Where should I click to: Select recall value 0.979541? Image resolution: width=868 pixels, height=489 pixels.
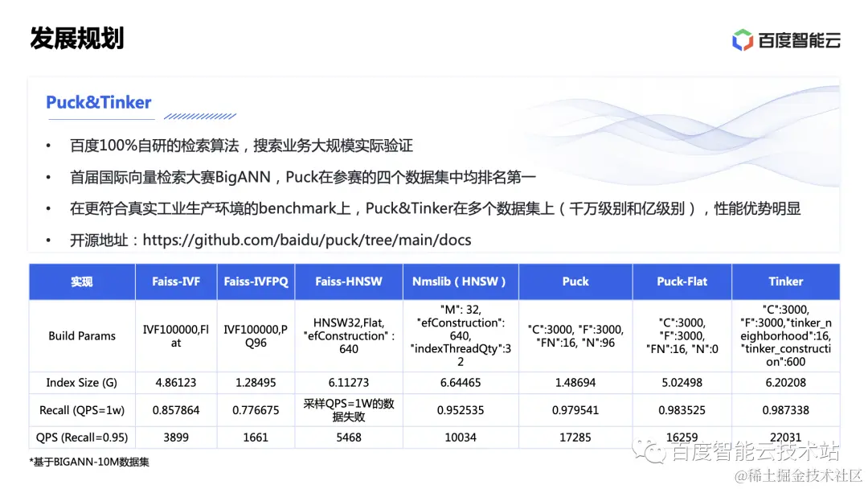575,410
